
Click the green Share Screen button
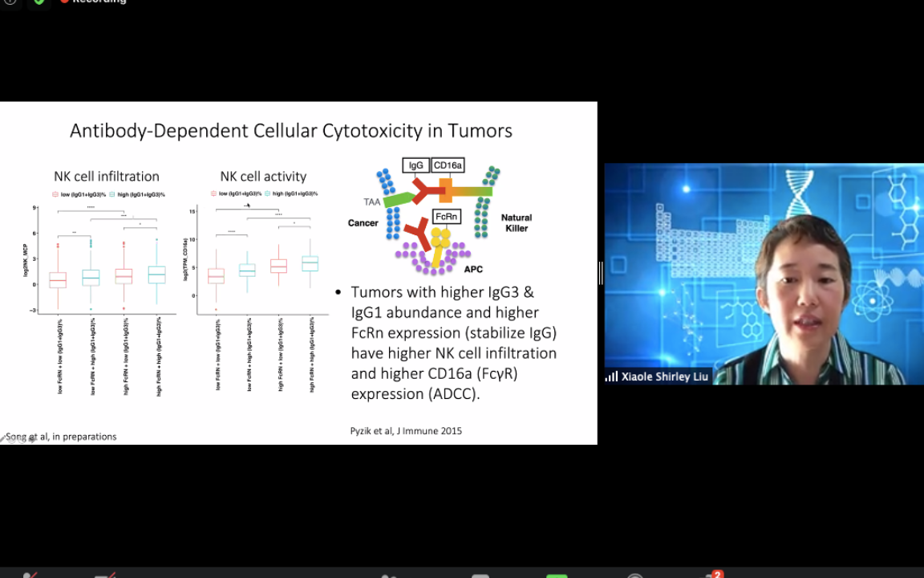pos(557,575)
